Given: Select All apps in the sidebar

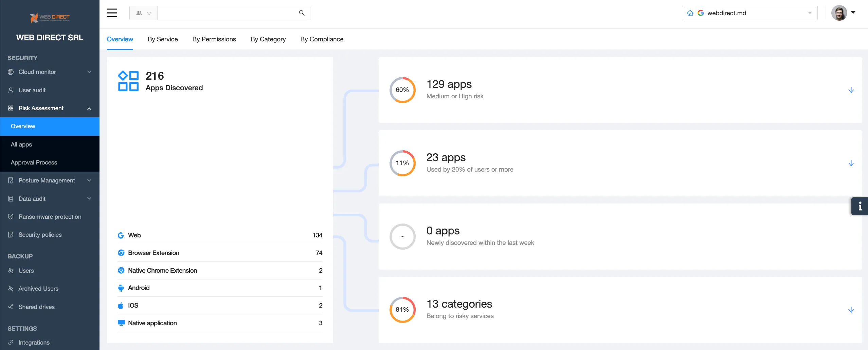Looking at the screenshot, I should click(x=21, y=144).
